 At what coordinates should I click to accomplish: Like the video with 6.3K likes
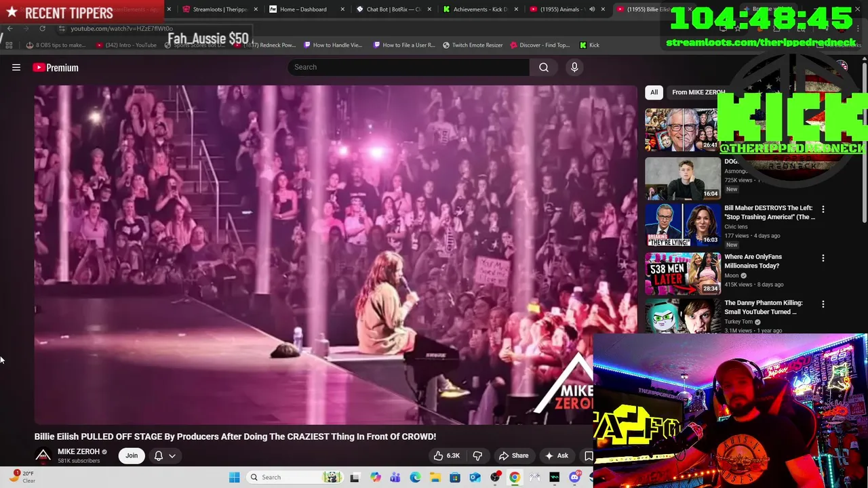coord(447,455)
